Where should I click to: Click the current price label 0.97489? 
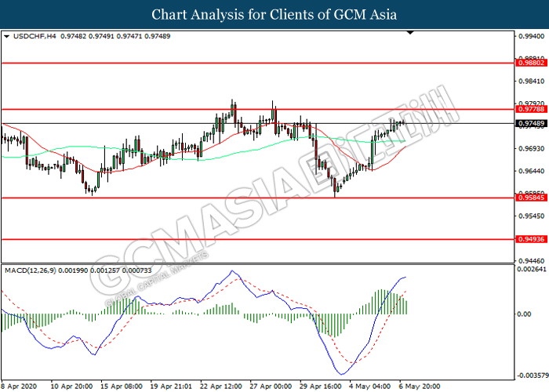[x=531, y=123]
